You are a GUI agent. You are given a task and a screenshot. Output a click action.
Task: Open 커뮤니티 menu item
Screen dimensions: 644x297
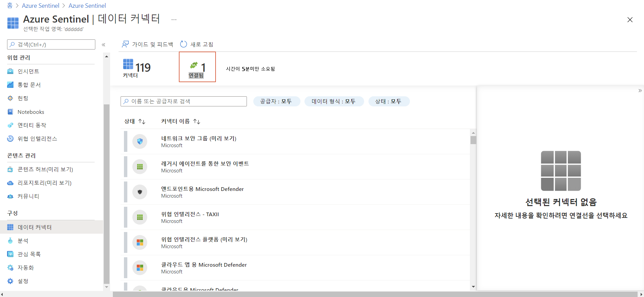(51, 196)
